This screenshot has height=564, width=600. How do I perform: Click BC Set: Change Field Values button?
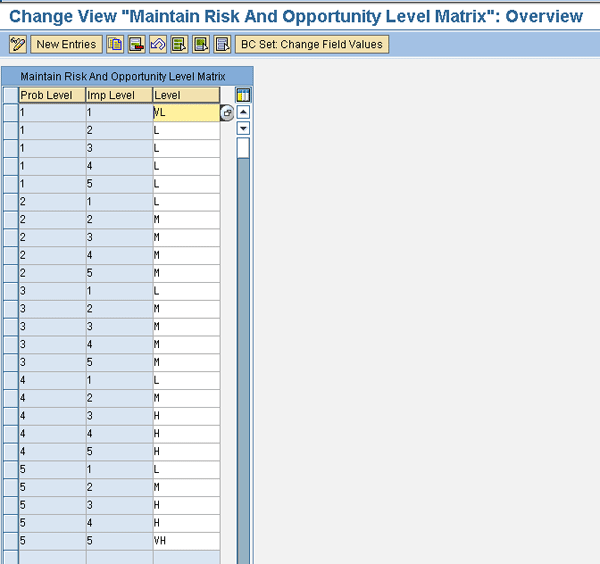coord(312,44)
